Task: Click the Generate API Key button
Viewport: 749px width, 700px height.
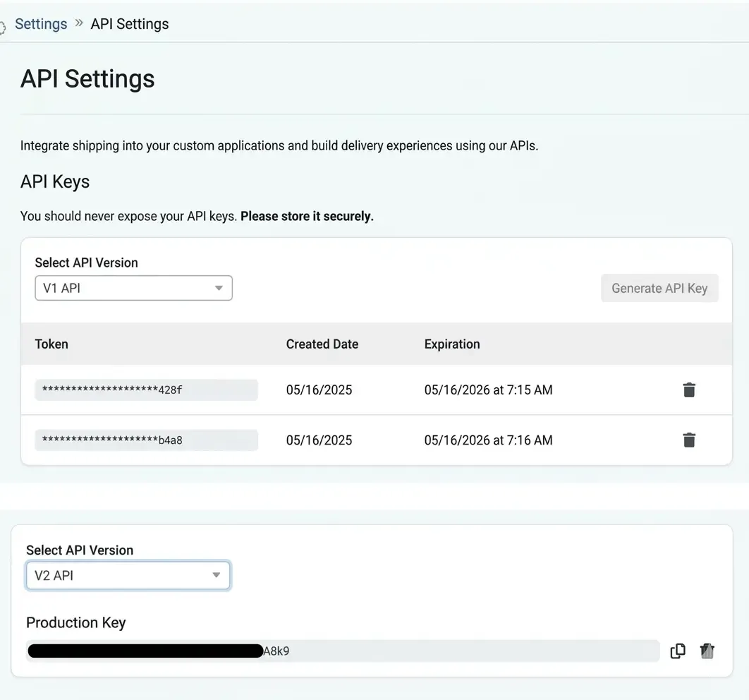Action: [659, 288]
